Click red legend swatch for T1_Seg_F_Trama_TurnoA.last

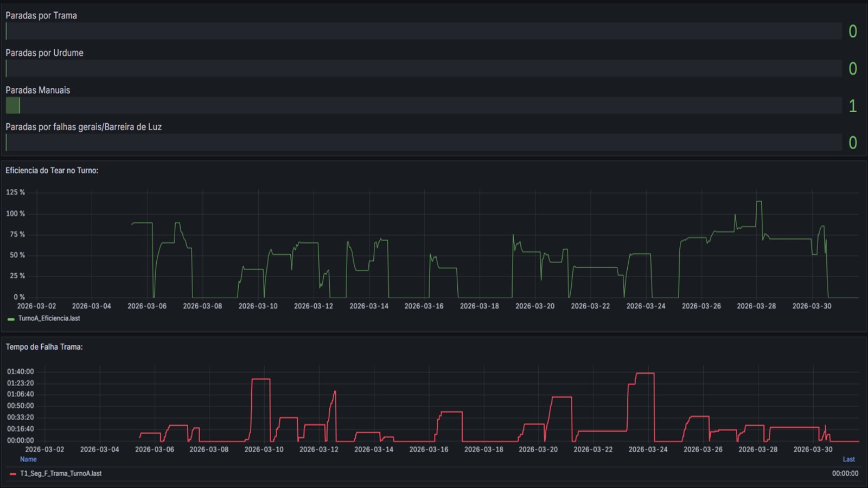12,474
